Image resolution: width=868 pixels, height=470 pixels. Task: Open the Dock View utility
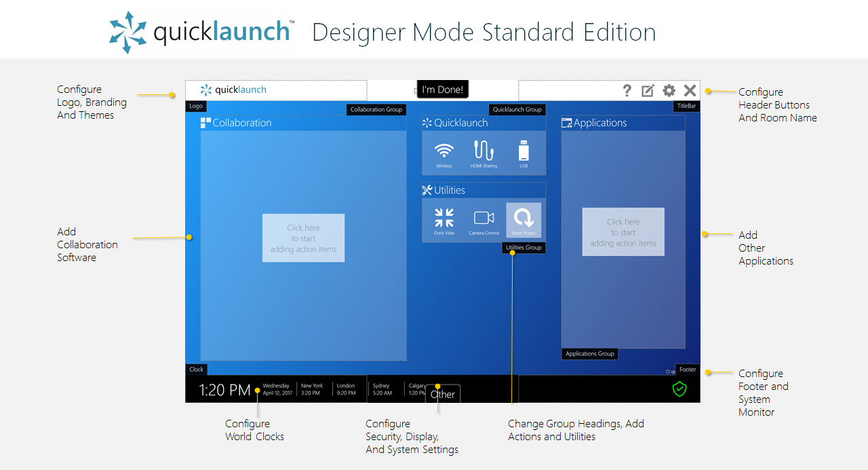tap(444, 220)
